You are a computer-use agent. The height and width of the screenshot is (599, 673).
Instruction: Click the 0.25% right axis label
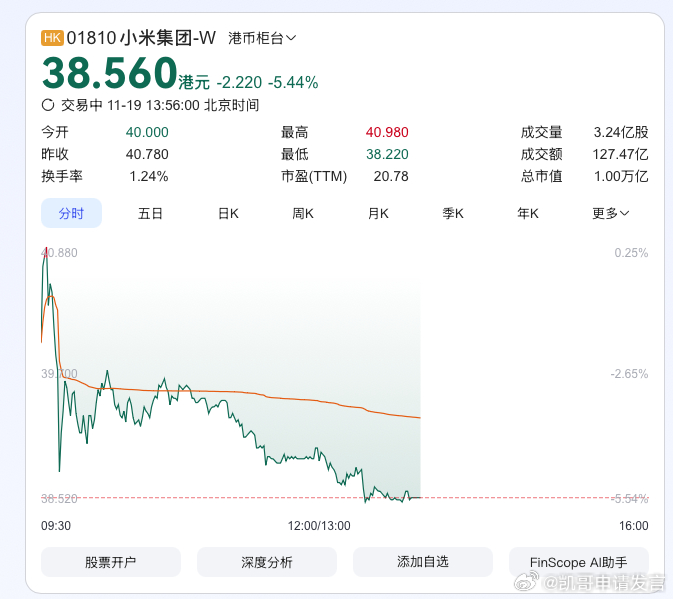[631, 253]
